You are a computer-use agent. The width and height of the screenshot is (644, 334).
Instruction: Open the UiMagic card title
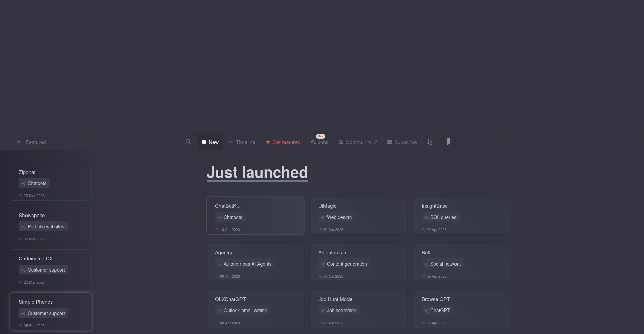coord(327,206)
